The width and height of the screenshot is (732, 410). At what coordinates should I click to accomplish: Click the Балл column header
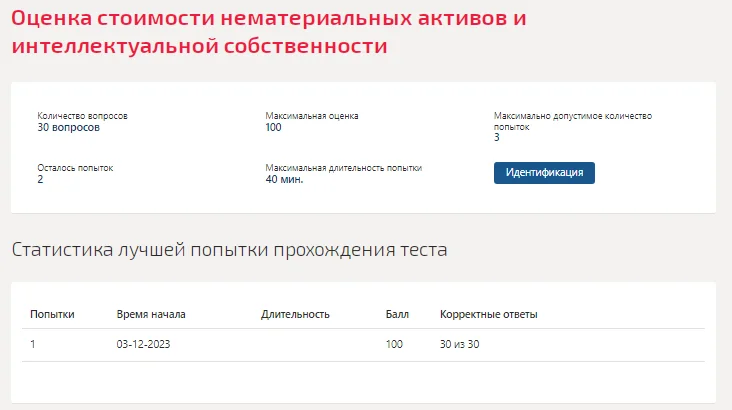coord(397,314)
